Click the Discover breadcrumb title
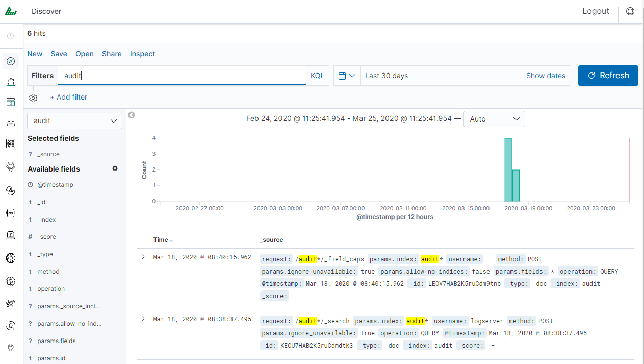This screenshot has height=364, width=644. tap(46, 11)
